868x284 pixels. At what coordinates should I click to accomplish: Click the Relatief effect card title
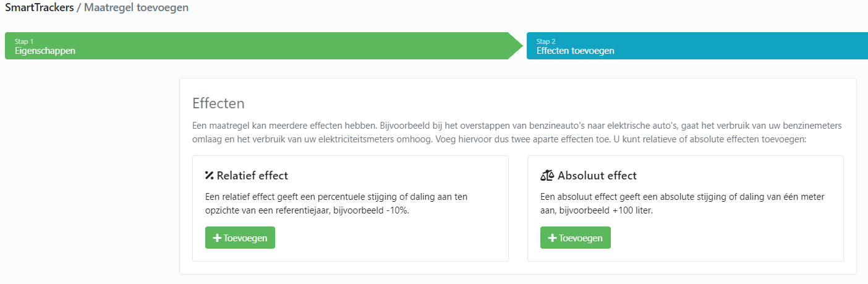coord(252,176)
